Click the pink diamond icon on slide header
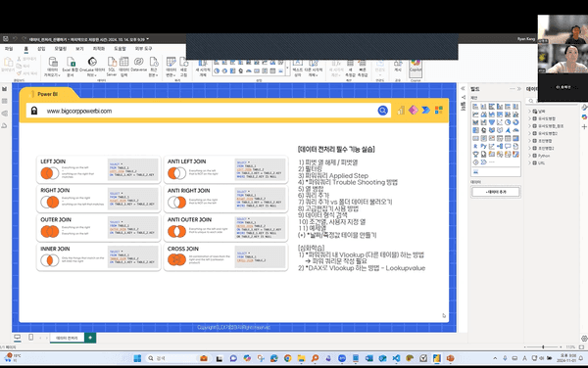588x368 pixels. pyautogui.click(x=414, y=110)
